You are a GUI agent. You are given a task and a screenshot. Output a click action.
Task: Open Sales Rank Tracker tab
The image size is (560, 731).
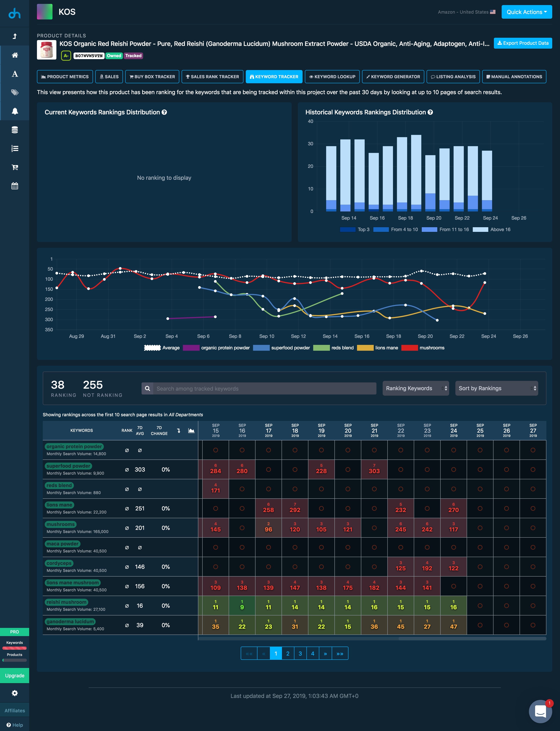[x=212, y=77]
